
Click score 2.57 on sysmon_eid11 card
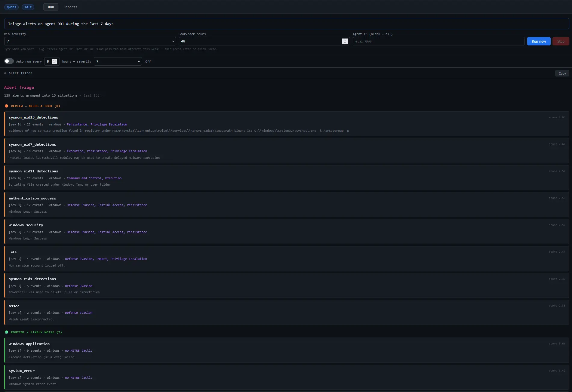[x=557, y=171]
